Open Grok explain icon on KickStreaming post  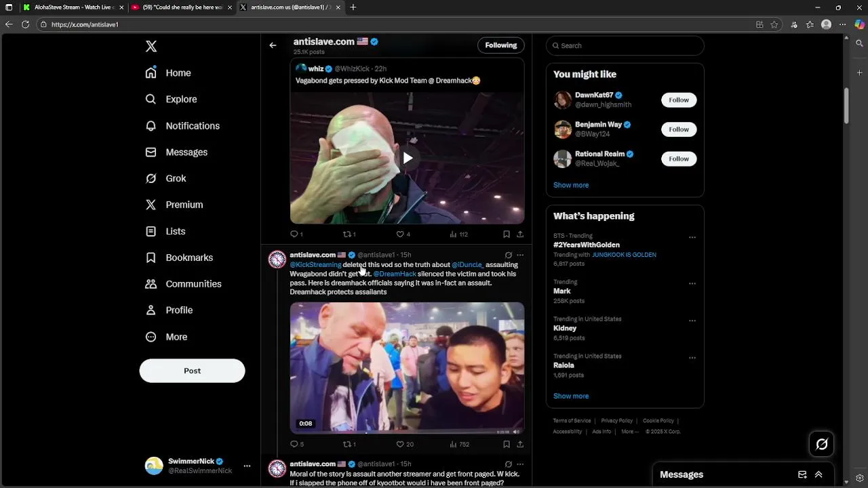(x=508, y=256)
